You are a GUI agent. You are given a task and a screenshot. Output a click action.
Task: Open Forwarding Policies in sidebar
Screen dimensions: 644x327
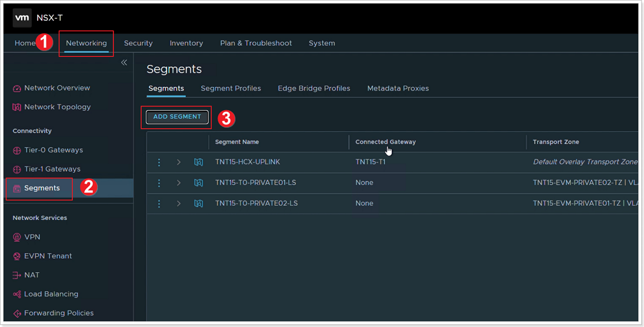[x=59, y=313]
